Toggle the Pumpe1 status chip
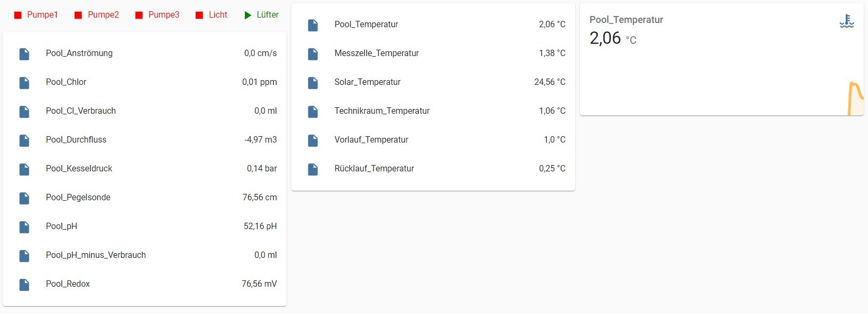The height and width of the screenshot is (314, 868). (x=36, y=15)
